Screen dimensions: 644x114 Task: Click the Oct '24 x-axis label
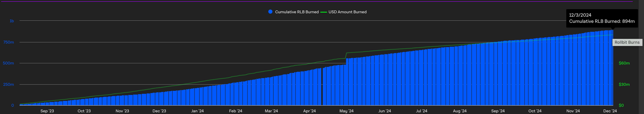pyautogui.click(x=535, y=111)
